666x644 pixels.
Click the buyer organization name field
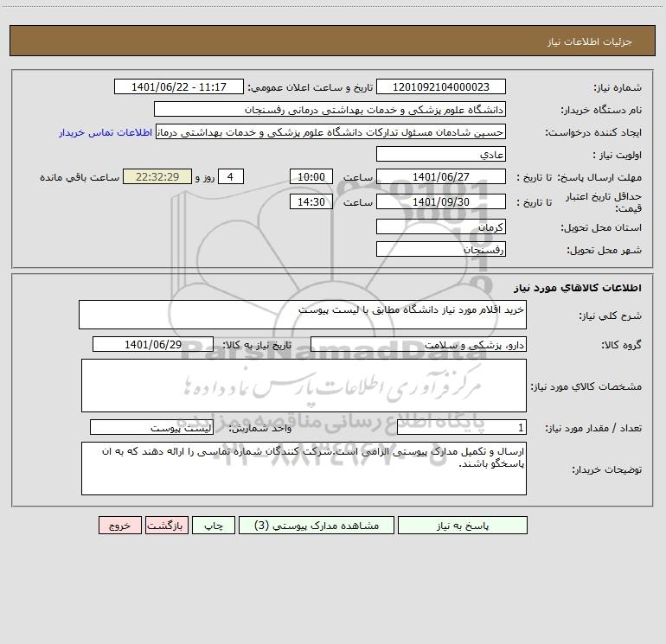point(330,110)
